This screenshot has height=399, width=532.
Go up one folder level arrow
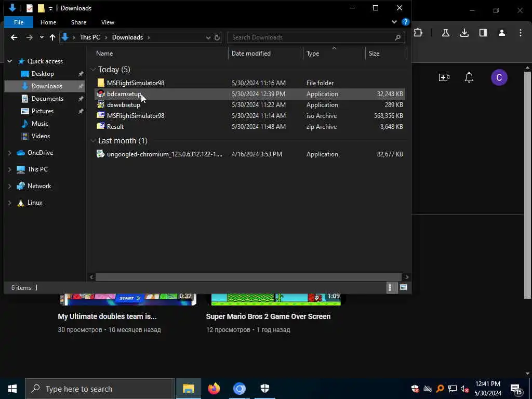52,37
